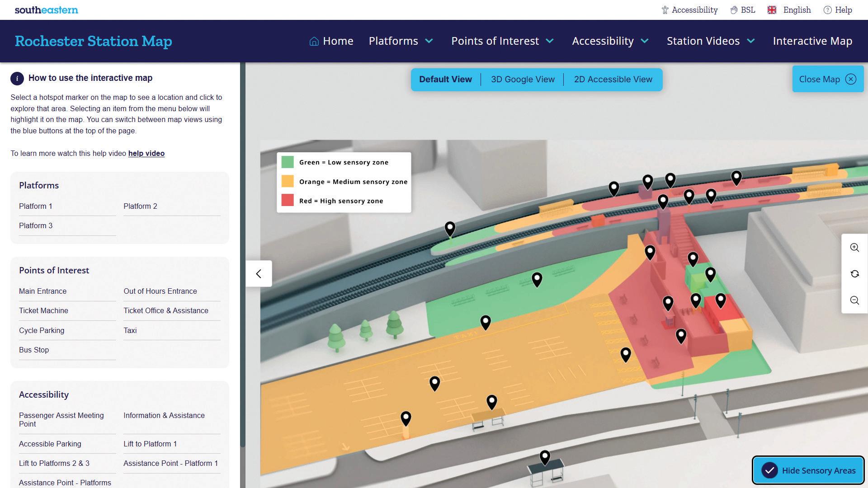
Task: Click the map zoom-out magnifier icon
Action: [854, 300]
